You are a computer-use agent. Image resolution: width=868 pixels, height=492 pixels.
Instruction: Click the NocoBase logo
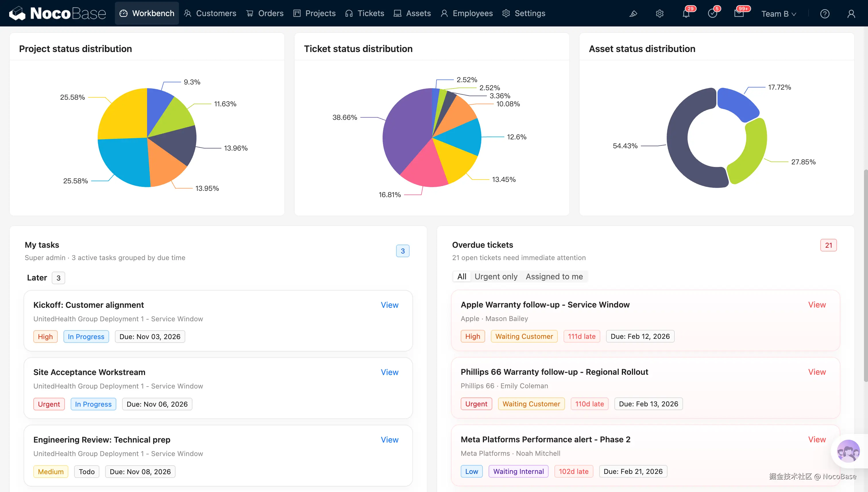pos(57,13)
